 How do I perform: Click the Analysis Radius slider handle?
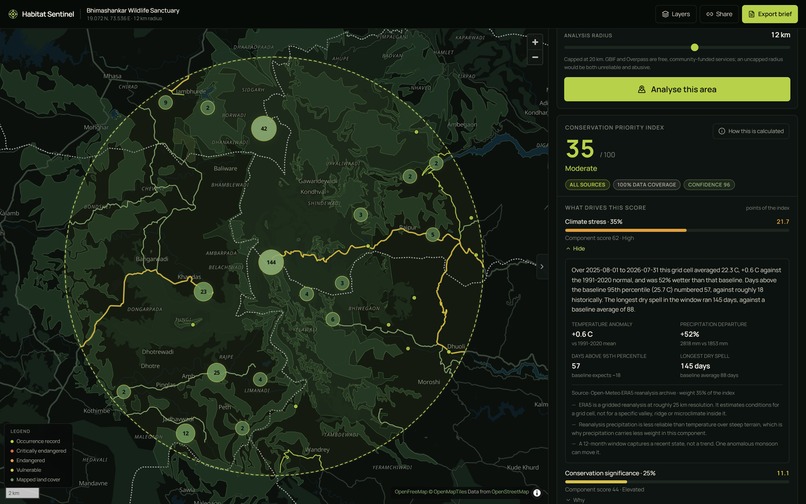694,47
